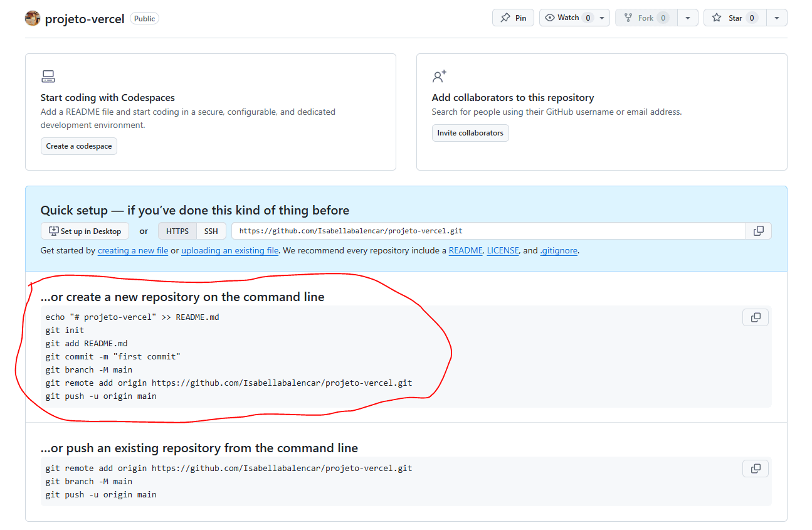
Task: Expand the Fork dropdown arrow
Action: (688, 18)
